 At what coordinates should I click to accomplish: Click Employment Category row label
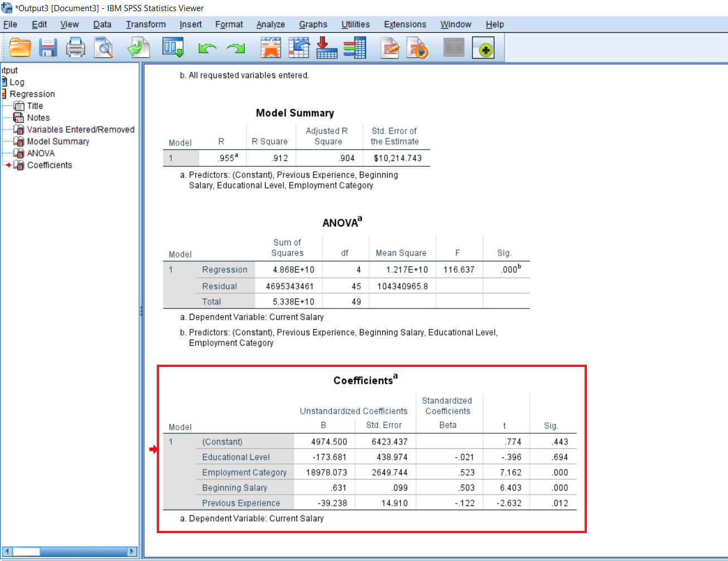point(244,472)
